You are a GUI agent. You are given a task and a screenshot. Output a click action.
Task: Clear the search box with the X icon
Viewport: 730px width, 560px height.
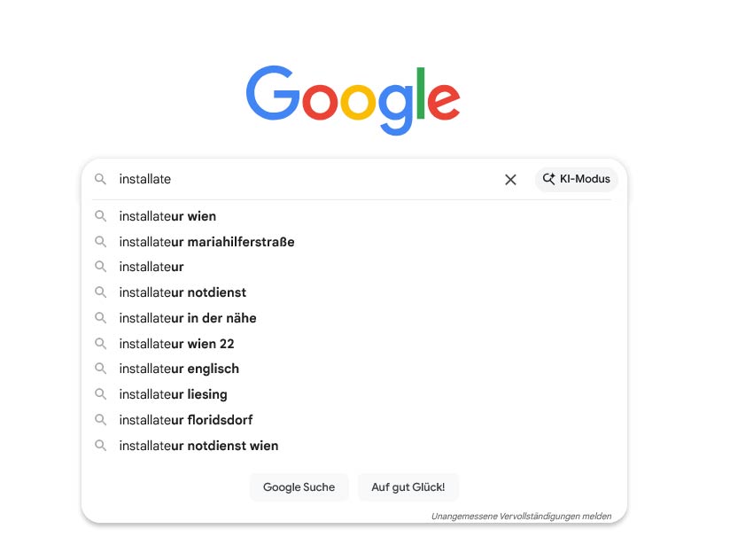click(510, 180)
